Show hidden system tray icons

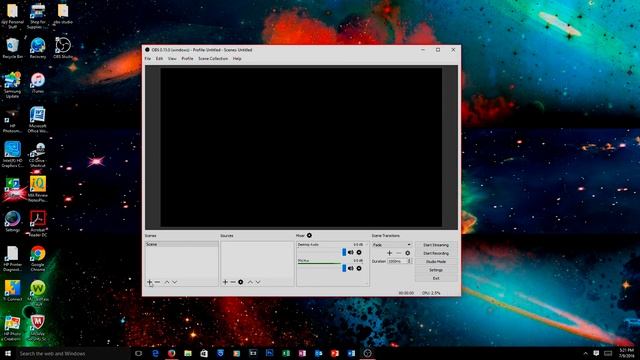click(x=586, y=353)
